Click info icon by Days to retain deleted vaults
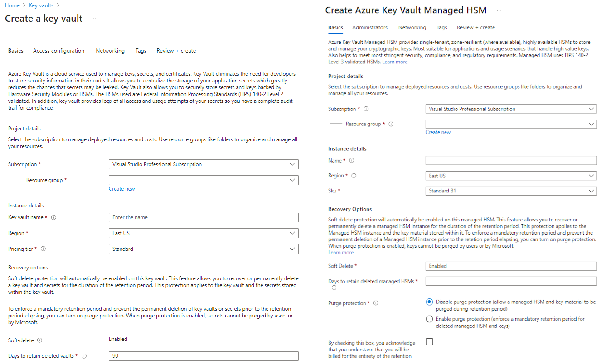The image size is (601, 364). click(x=84, y=356)
